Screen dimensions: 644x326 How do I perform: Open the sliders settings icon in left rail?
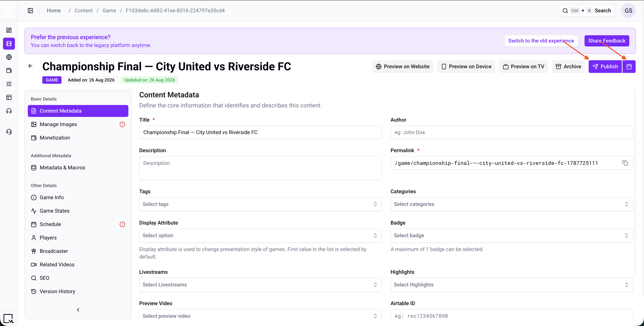tap(9, 84)
